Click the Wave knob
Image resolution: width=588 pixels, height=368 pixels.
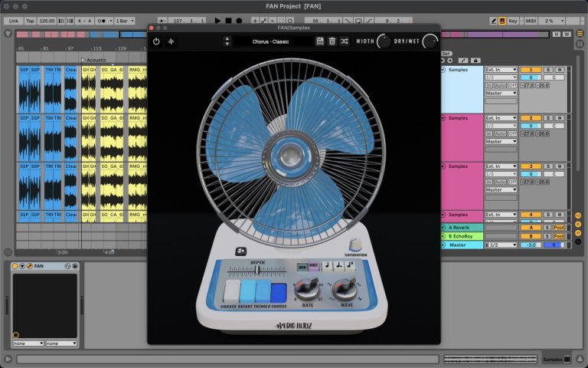pos(345,289)
